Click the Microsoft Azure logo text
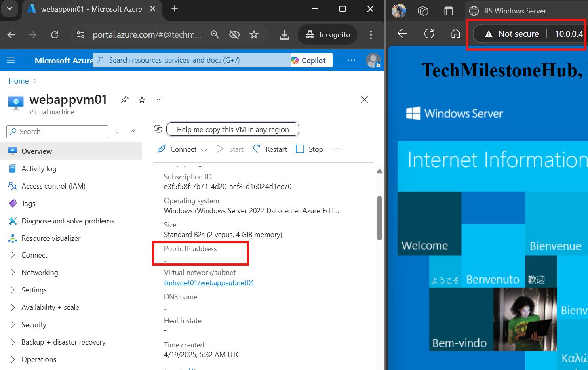The height and width of the screenshot is (370, 588). coord(63,60)
